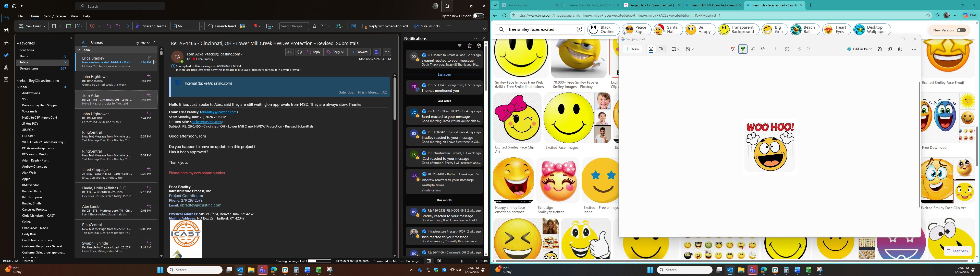Open Outlook Calendar from the left rail
Viewport: 980px width, 276px height.
tap(6, 31)
